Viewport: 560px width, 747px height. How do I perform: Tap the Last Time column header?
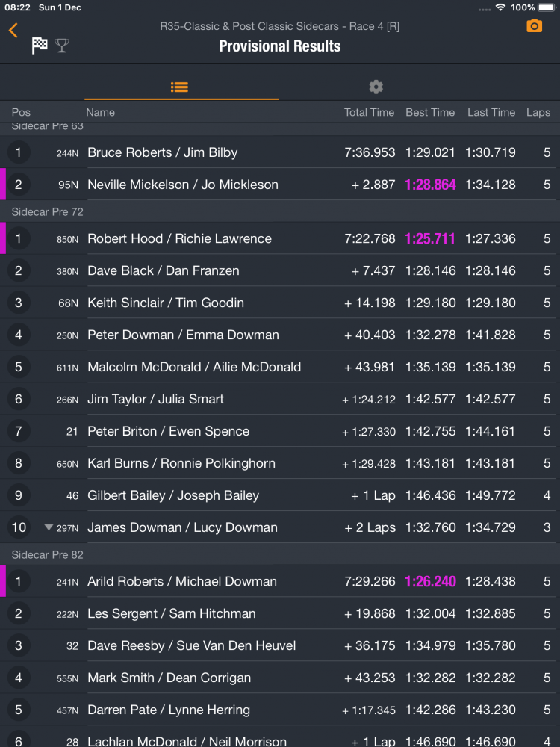click(x=491, y=112)
